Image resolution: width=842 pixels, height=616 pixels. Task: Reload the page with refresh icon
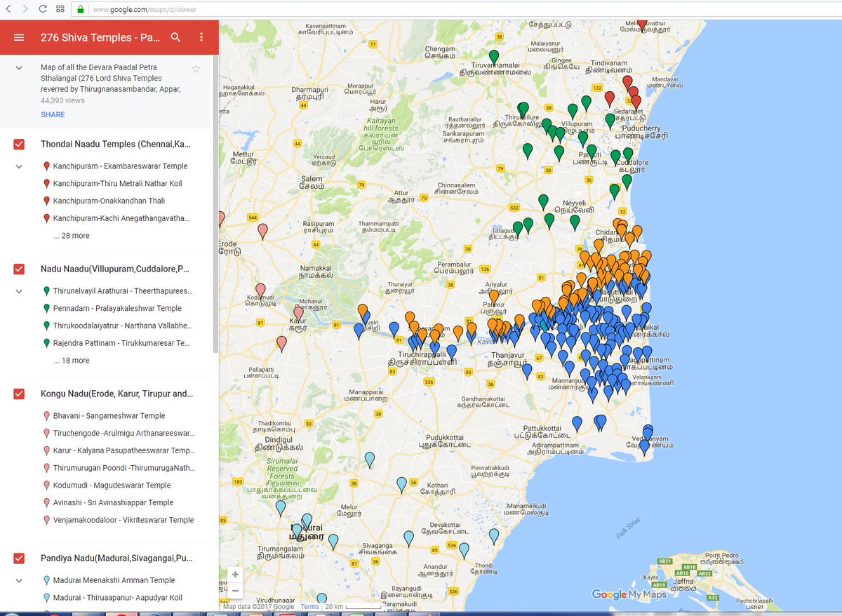click(x=43, y=9)
